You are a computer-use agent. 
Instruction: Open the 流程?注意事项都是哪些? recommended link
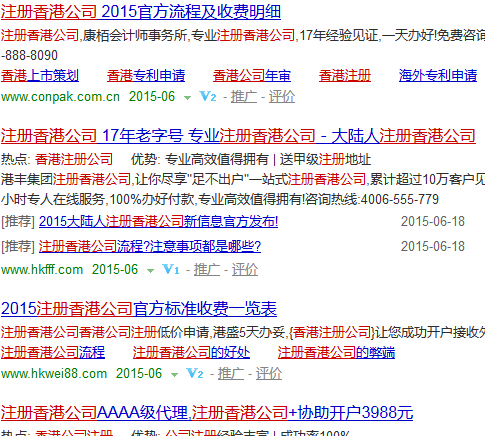(150, 246)
